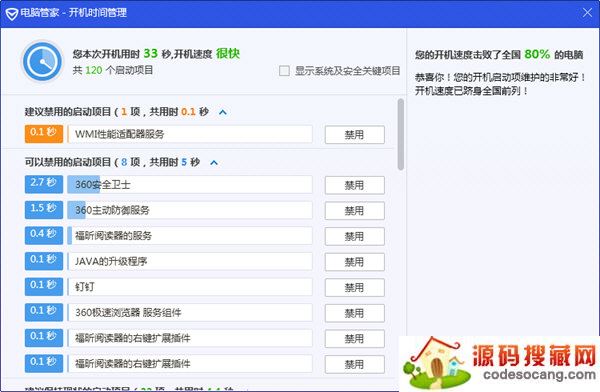Select the 钉钉 row
Screen dimensions: 600x392
pyautogui.click(x=190, y=287)
